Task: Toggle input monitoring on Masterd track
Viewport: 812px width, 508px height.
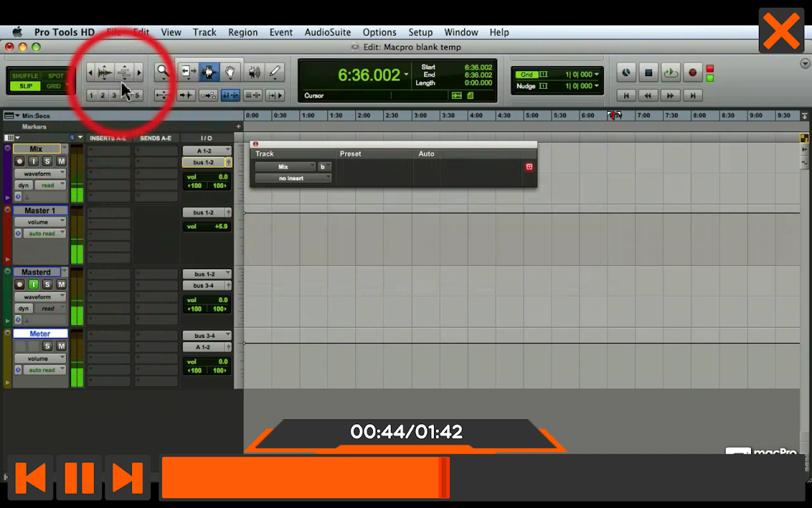Action: pos(34,284)
